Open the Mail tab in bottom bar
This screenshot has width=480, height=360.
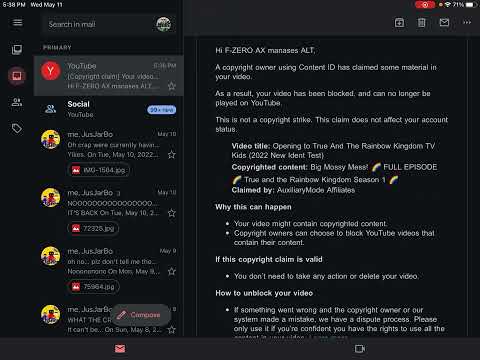[x=120, y=349]
